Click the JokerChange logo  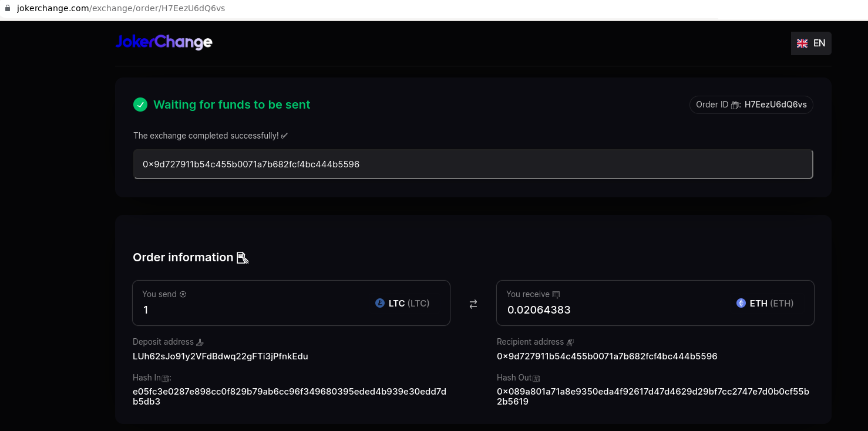[x=164, y=42]
